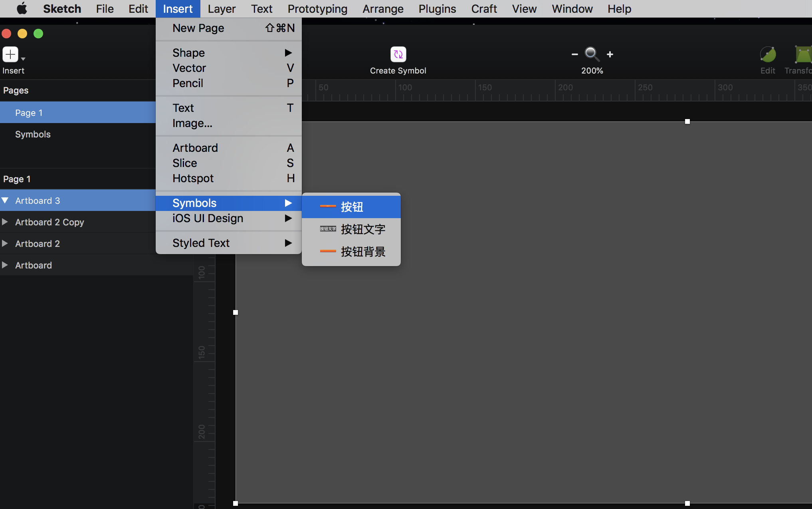Select the Symbols page
Screen dimensions: 812x509
pyautogui.click(x=33, y=134)
